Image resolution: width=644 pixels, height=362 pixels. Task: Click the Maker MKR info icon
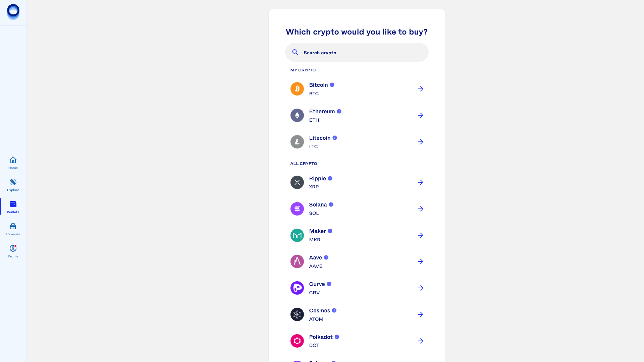(330, 231)
